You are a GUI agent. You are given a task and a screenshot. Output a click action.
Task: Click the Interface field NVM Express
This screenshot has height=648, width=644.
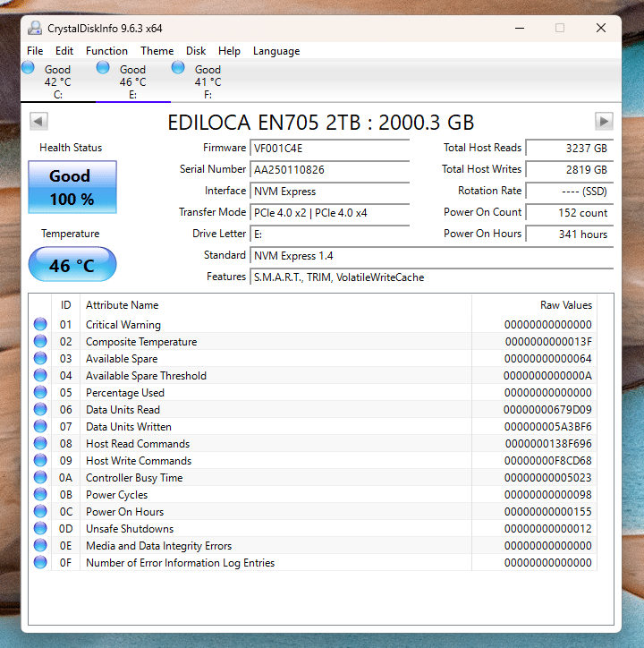point(330,191)
